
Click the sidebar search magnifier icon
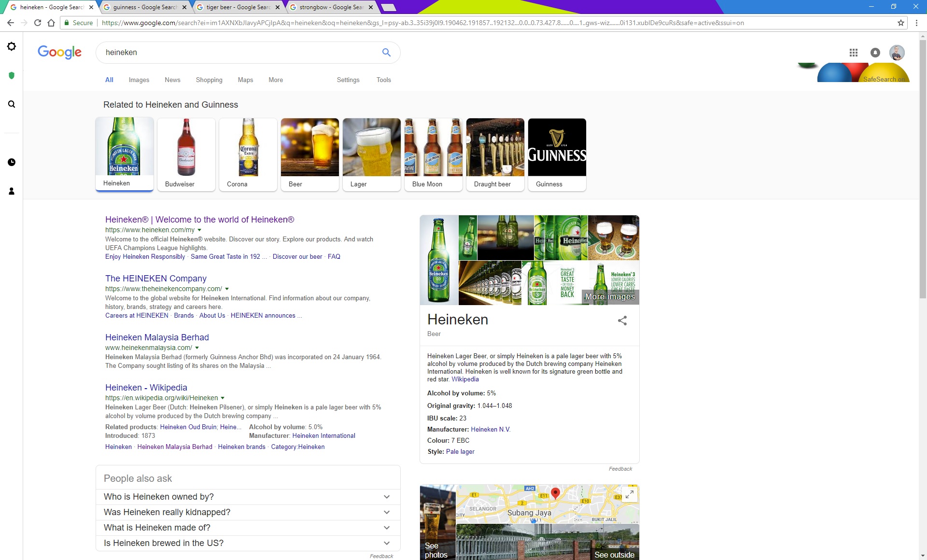click(x=12, y=104)
